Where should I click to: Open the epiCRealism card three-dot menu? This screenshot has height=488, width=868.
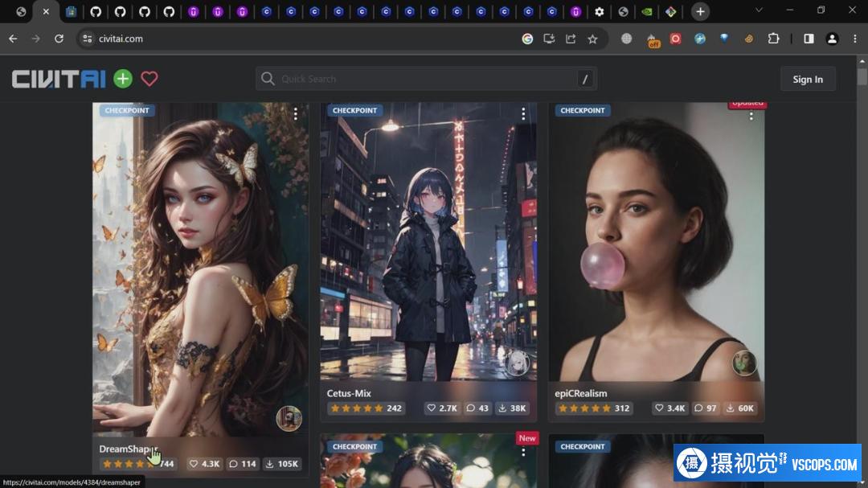click(x=751, y=116)
